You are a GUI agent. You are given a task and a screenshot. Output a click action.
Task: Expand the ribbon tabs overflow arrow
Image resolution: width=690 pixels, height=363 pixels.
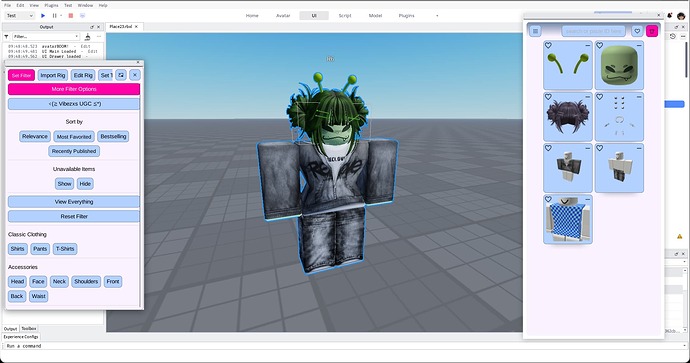click(437, 16)
